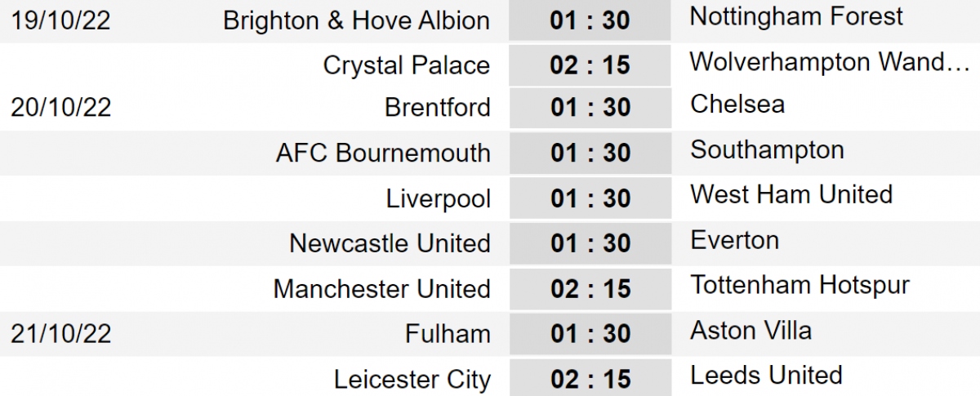The height and width of the screenshot is (396, 980).
Task: Open the Brentford team link
Action: click(437, 108)
